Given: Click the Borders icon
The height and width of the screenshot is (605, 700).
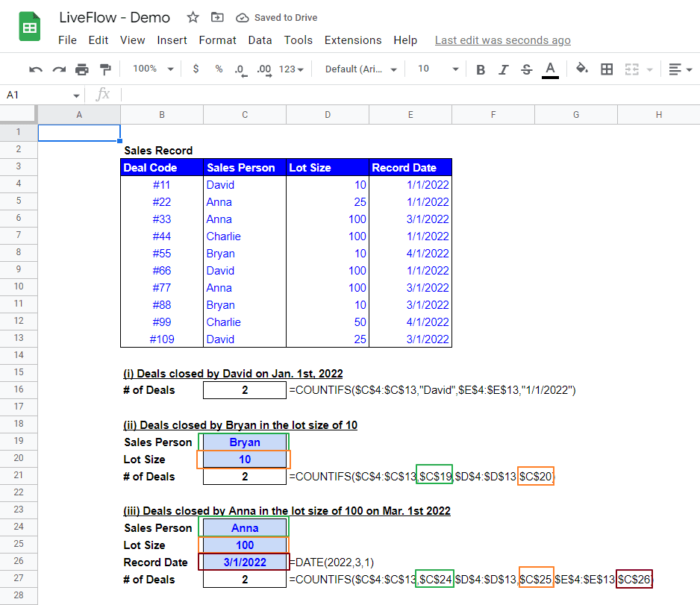Looking at the screenshot, I should click(607, 68).
